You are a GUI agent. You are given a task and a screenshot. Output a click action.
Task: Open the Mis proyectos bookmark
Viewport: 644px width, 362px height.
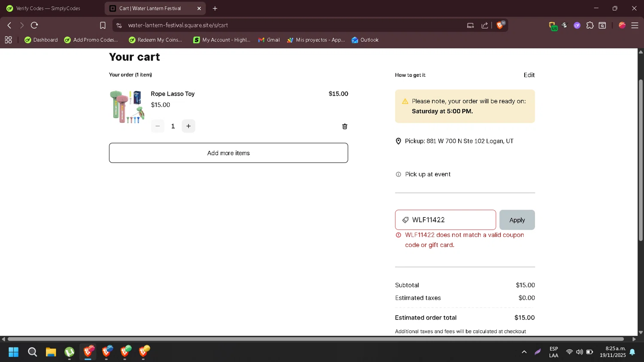point(316,40)
